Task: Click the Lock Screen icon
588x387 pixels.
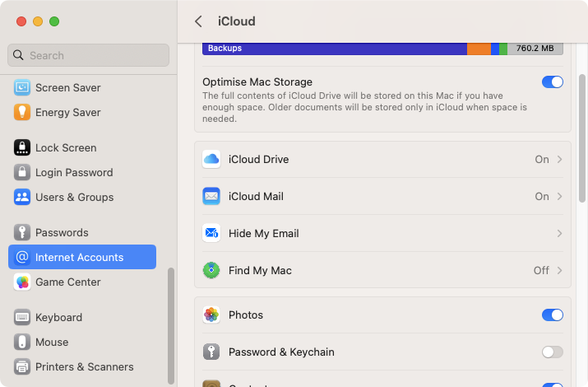Action: point(22,147)
